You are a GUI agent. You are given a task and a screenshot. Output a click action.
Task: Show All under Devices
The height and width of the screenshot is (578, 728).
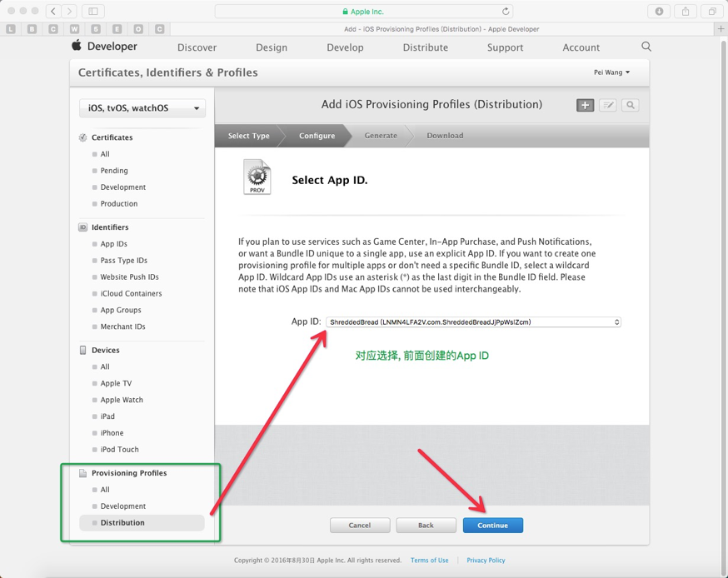(105, 366)
